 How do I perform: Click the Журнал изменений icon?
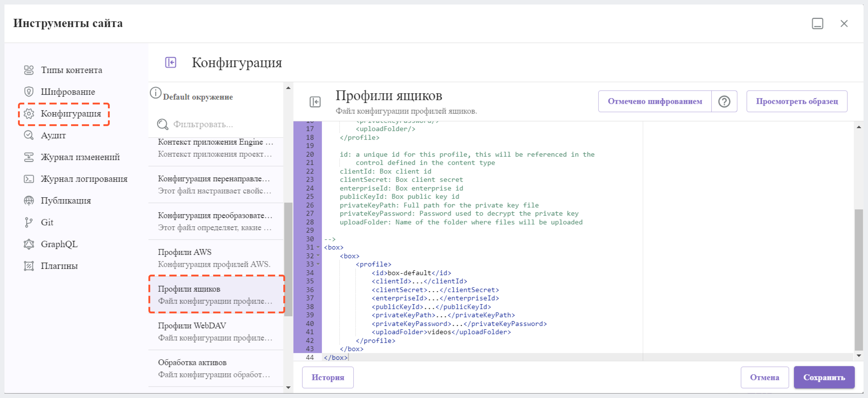click(x=29, y=157)
